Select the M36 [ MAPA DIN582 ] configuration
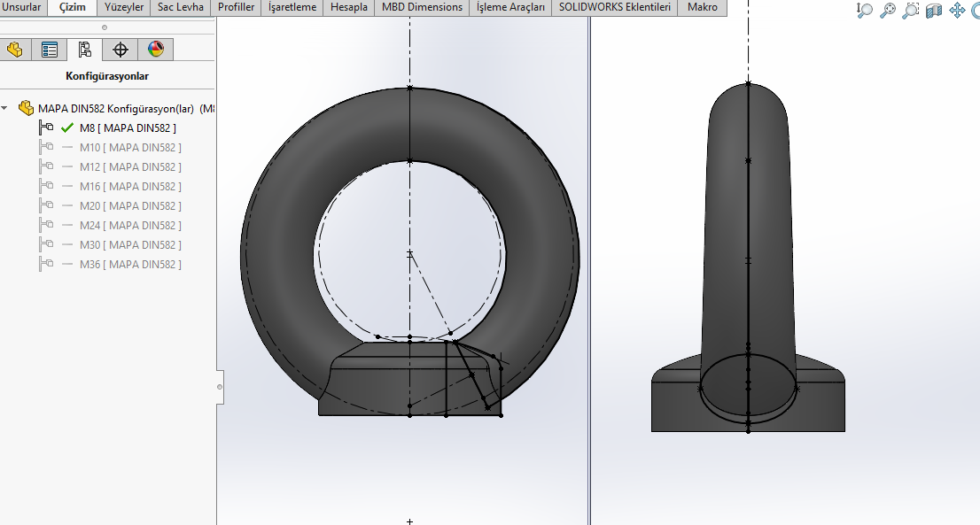980x525 pixels. click(130, 264)
